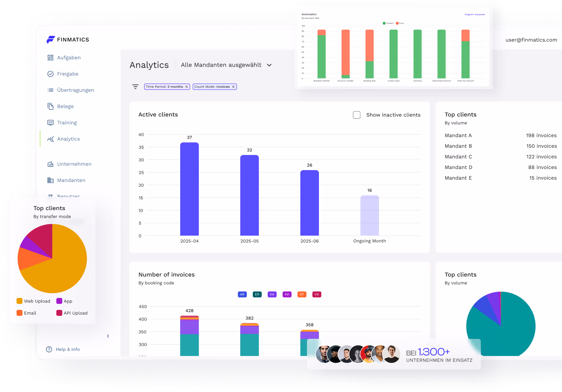
Task: Open Unternehmen in the sidebar
Action: click(x=74, y=164)
